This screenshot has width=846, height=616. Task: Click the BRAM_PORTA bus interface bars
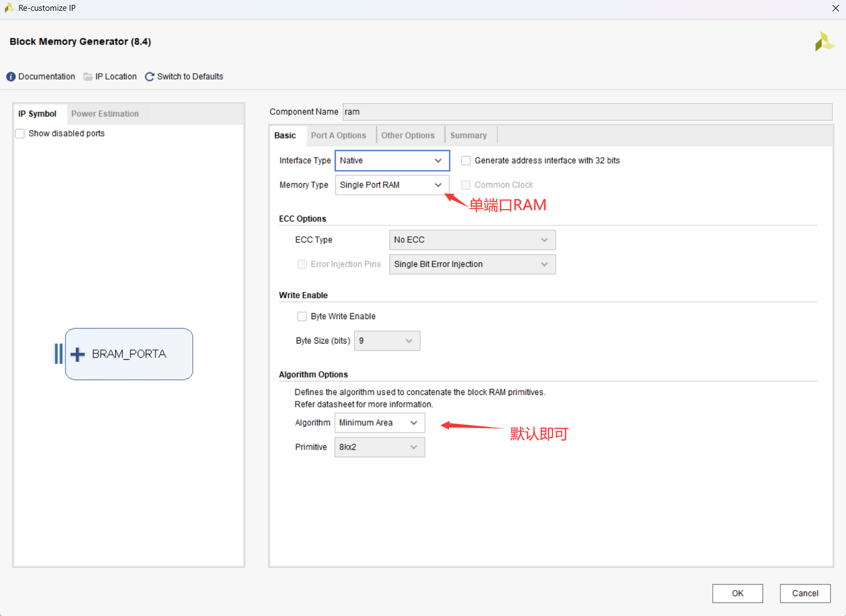(58, 354)
